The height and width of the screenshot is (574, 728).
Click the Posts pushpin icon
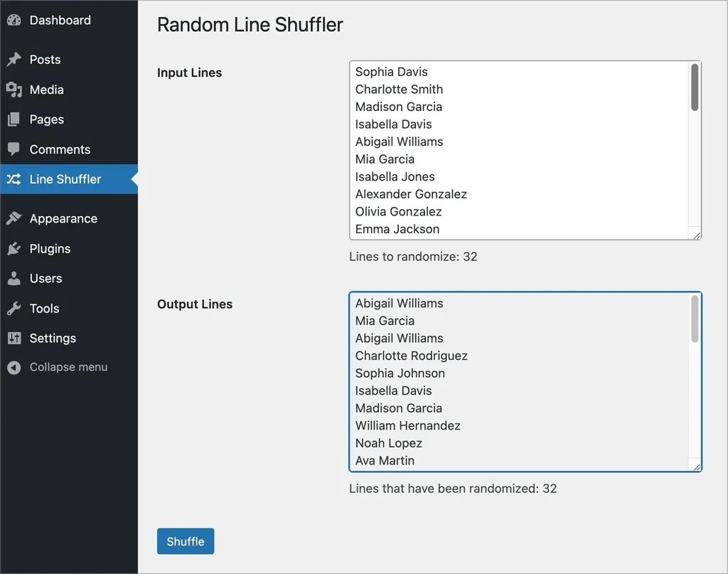[14, 60]
